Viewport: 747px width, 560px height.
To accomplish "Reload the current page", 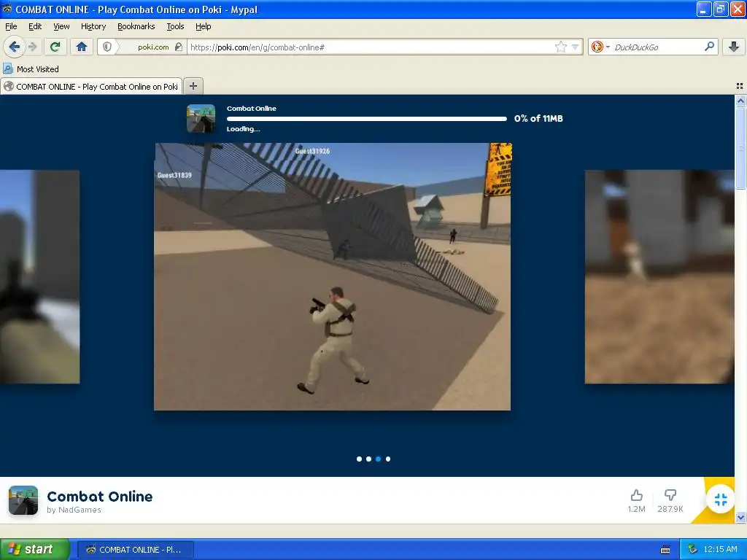I will (55, 47).
